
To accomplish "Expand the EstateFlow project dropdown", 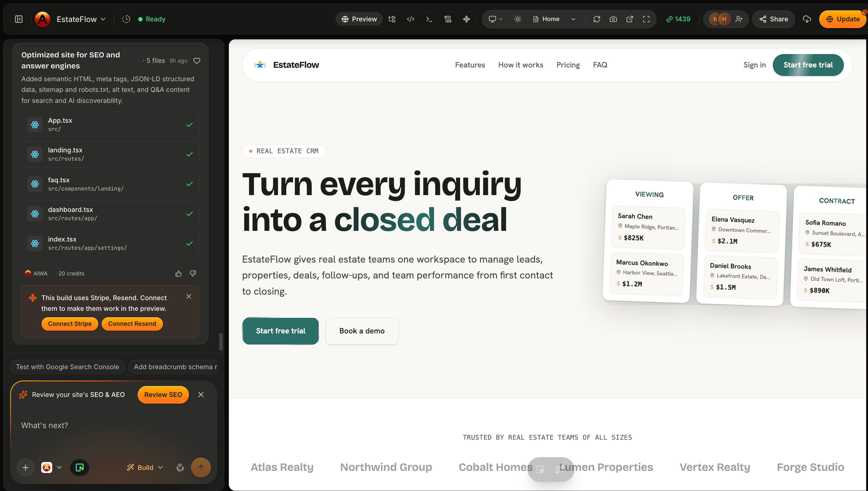I will (81, 19).
